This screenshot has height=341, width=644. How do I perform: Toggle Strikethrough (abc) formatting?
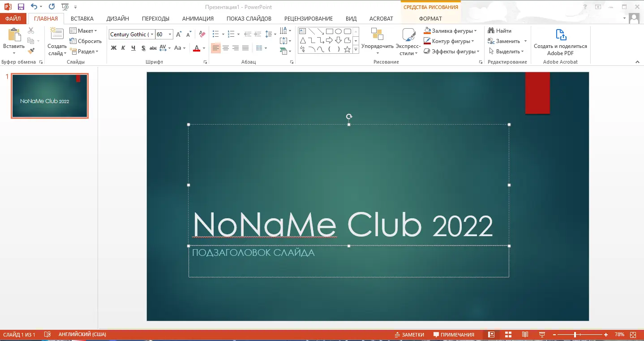point(153,48)
